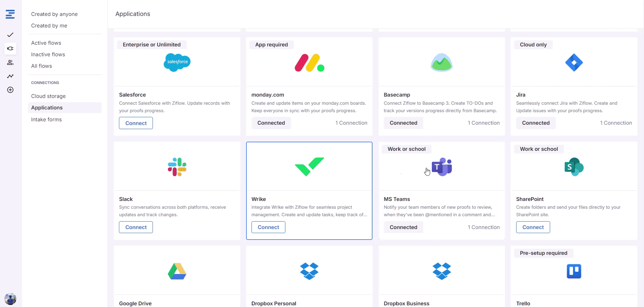Go to Intake forms
This screenshot has height=307, width=644.
[x=46, y=120]
